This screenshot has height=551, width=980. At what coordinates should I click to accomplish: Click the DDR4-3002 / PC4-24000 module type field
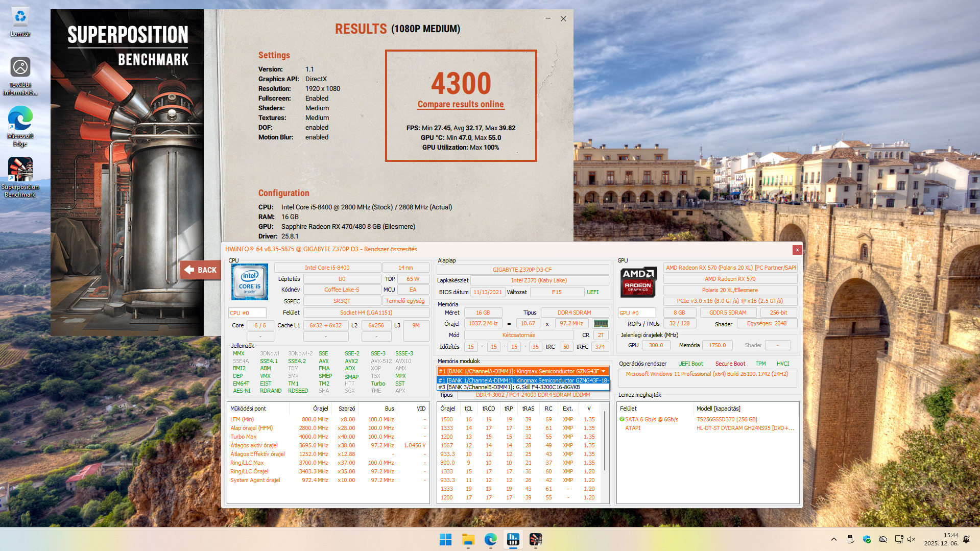click(533, 395)
